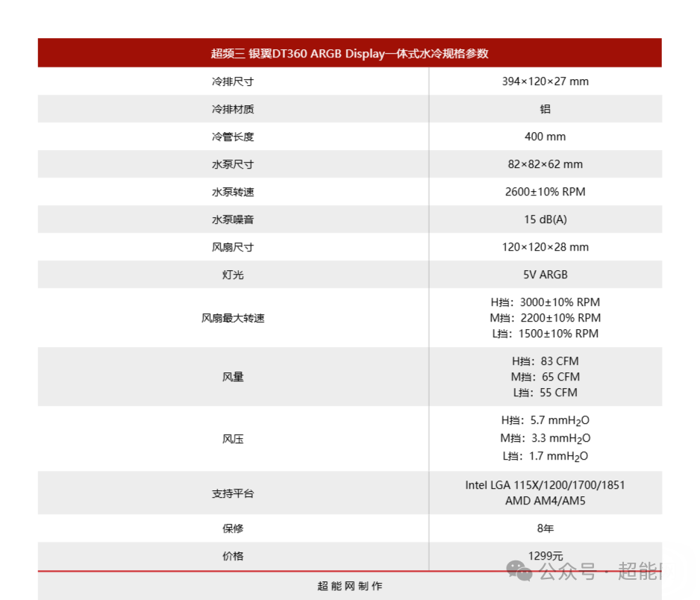
Task: Select the 风压 label
Action: 233,440
